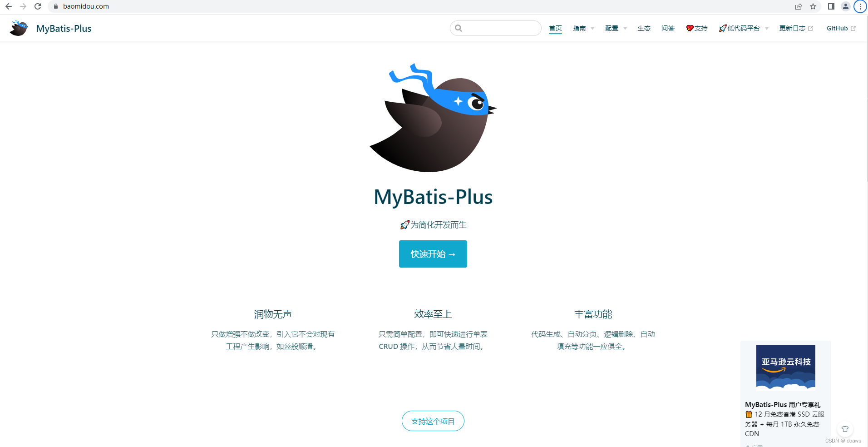Click inside the site search field
This screenshot has width=868, height=447.
pyautogui.click(x=496, y=28)
